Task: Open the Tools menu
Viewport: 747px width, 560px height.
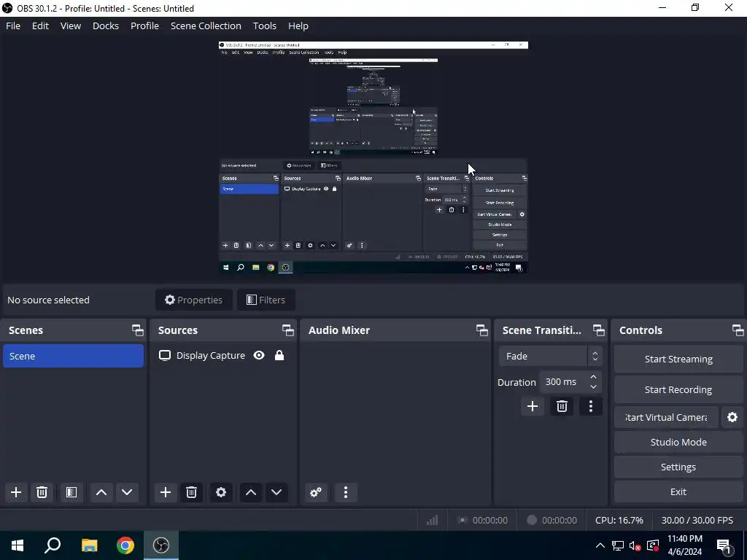Action: [264, 26]
